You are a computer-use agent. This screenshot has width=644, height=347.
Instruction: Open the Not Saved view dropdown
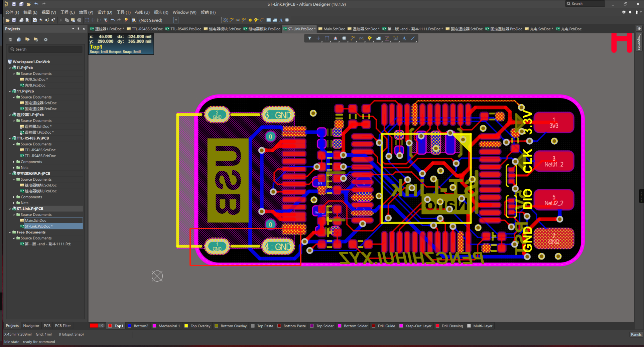click(176, 20)
